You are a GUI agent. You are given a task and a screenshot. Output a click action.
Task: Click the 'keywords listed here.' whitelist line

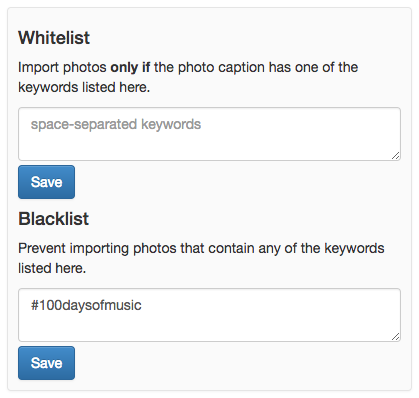coord(84,87)
